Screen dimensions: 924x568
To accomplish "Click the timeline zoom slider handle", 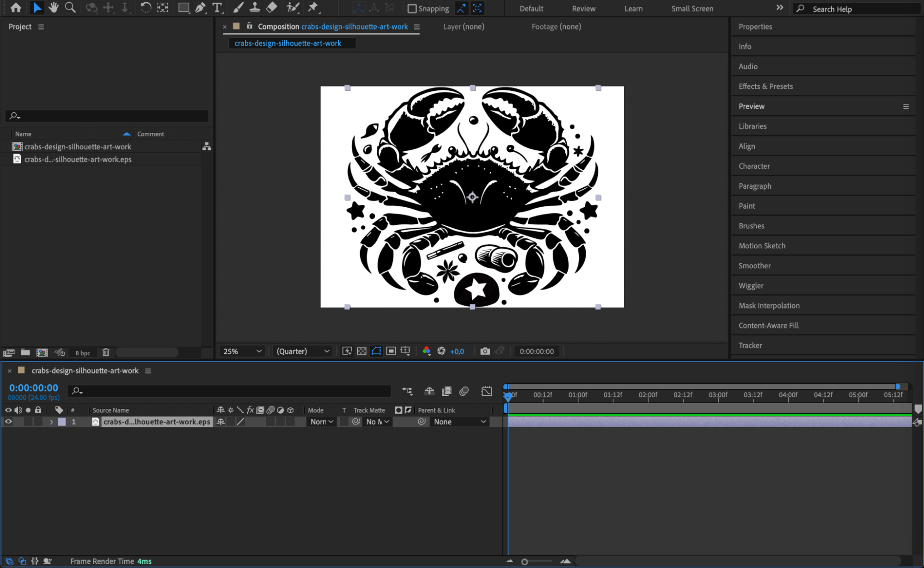I will tap(525, 562).
